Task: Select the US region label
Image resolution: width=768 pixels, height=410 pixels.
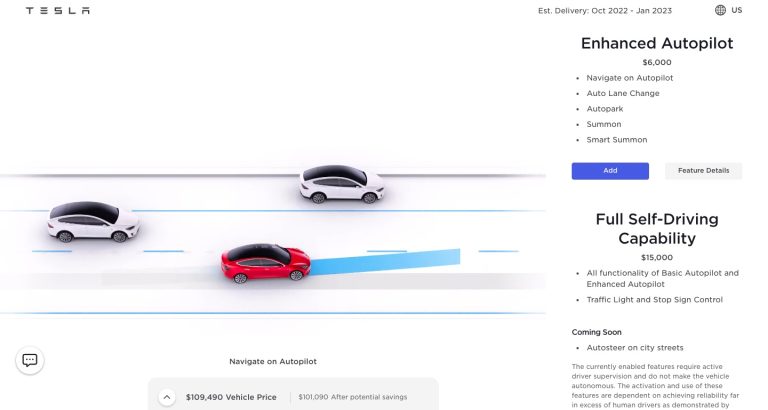Action: [x=737, y=10]
